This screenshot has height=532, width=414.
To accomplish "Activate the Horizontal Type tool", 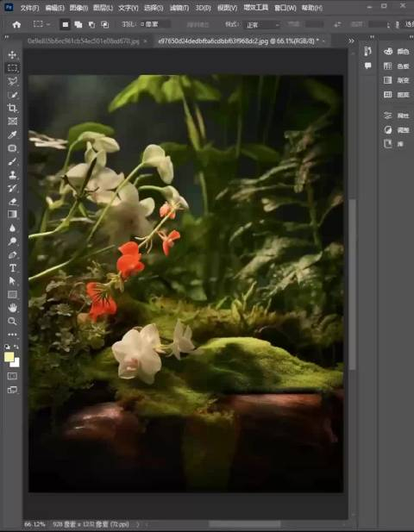I will [x=12, y=268].
